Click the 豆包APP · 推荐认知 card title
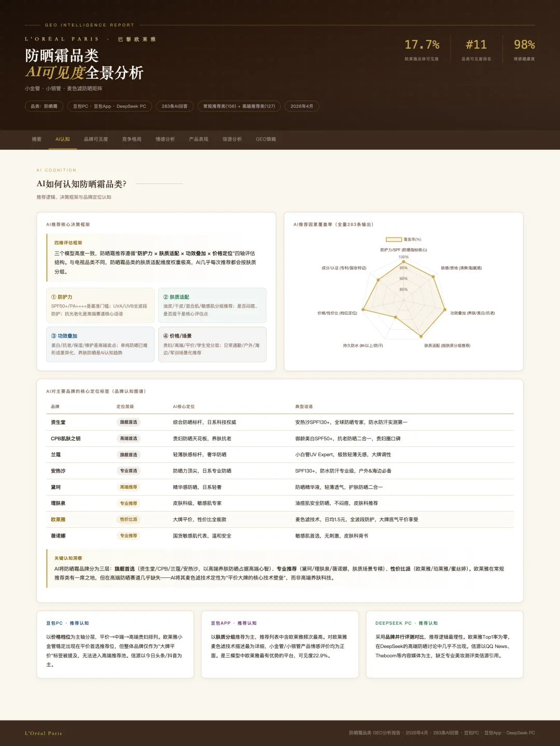The height and width of the screenshot is (746, 560). pos(233,623)
